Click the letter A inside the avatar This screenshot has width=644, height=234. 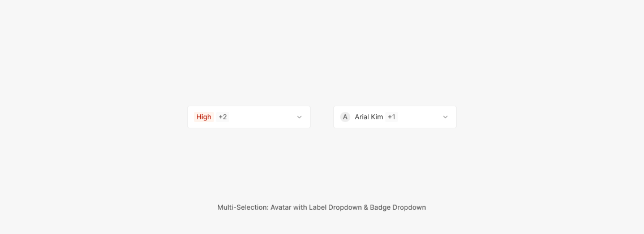(x=345, y=117)
